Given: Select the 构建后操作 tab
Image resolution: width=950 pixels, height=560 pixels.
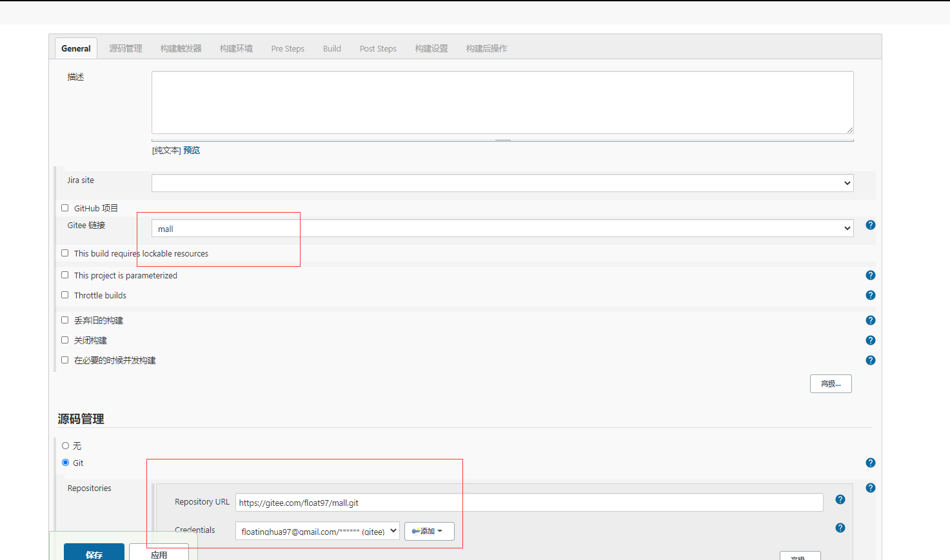Looking at the screenshot, I should tap(487, 48).
